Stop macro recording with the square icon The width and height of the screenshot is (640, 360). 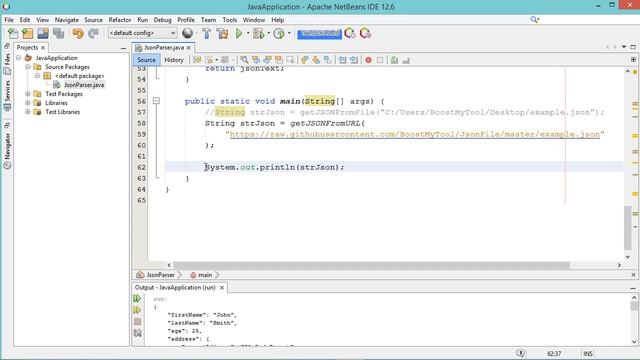380,60
